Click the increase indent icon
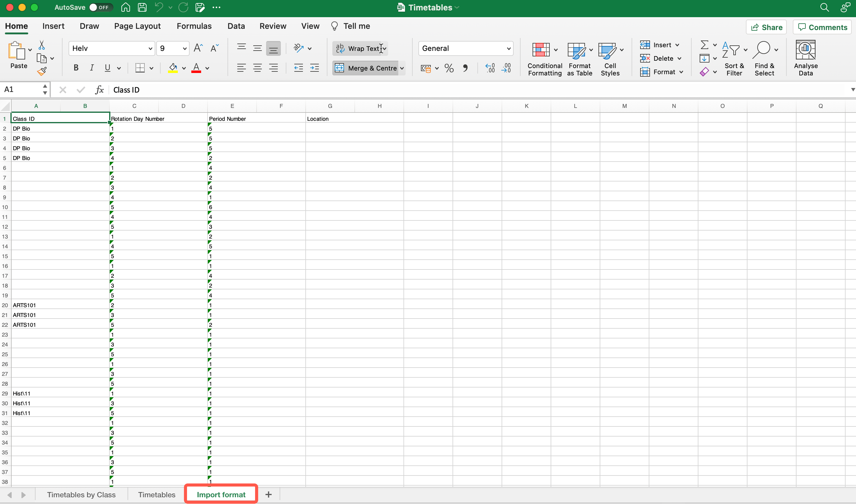This screenshot has height=504, width=856. tap(314, 68)
